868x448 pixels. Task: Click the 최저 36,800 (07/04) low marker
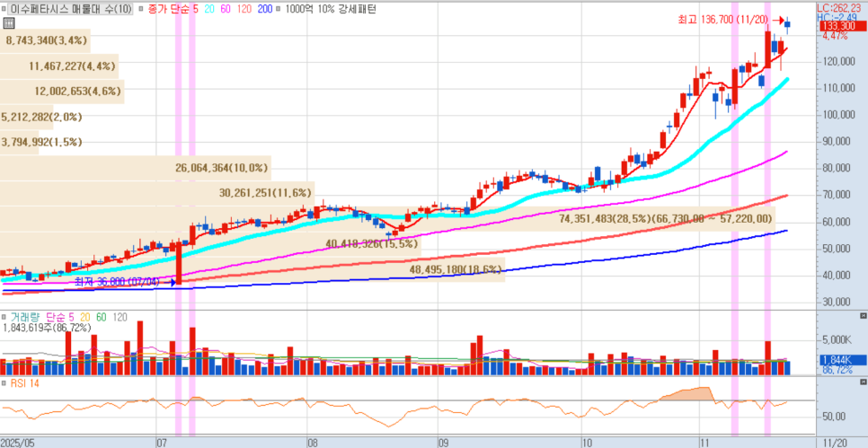coord(125,282)
